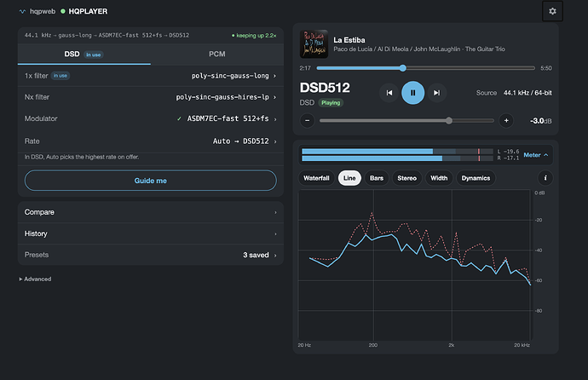Collapse the Meter panel toggle

[x=535, y=155]
